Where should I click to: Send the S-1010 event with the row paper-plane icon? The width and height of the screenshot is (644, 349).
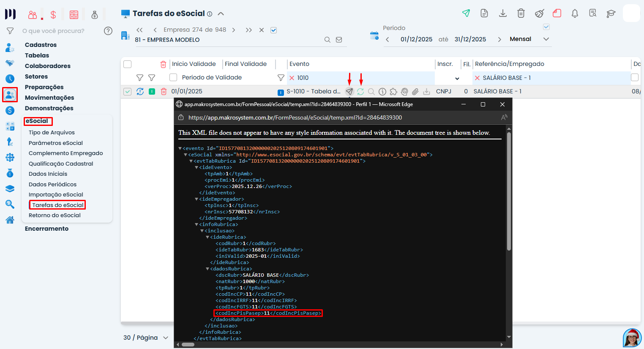pos(349,91)
